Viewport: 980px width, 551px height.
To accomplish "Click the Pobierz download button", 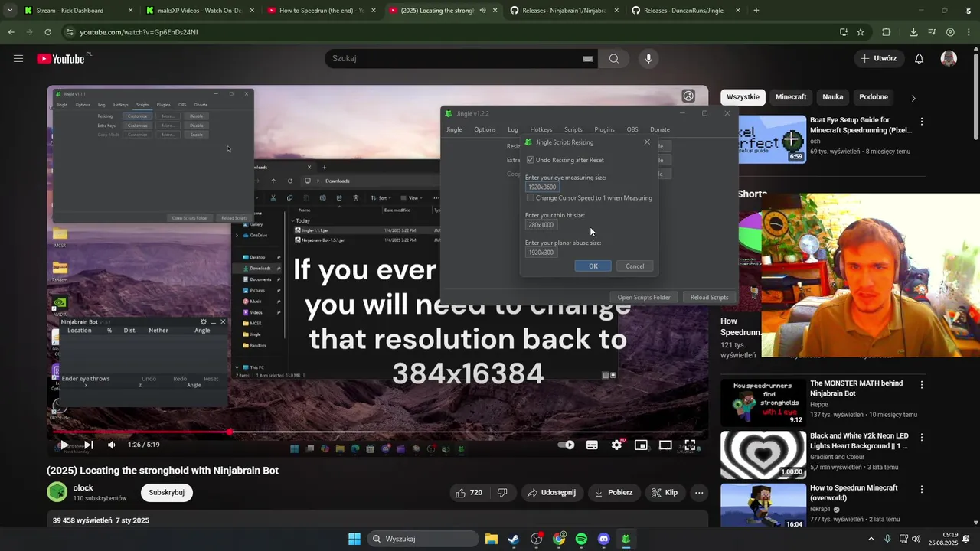I will pos(613,493).
